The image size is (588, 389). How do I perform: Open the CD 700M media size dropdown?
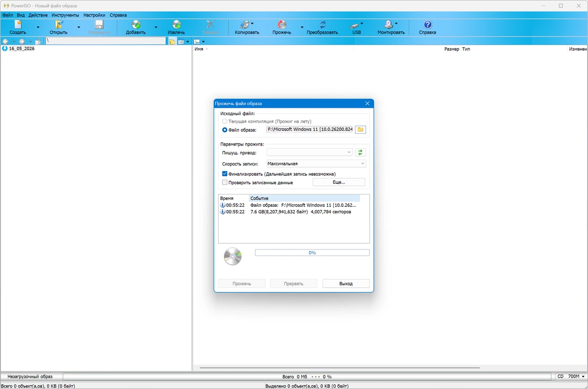pyautogui.click(x=570, y=376)
